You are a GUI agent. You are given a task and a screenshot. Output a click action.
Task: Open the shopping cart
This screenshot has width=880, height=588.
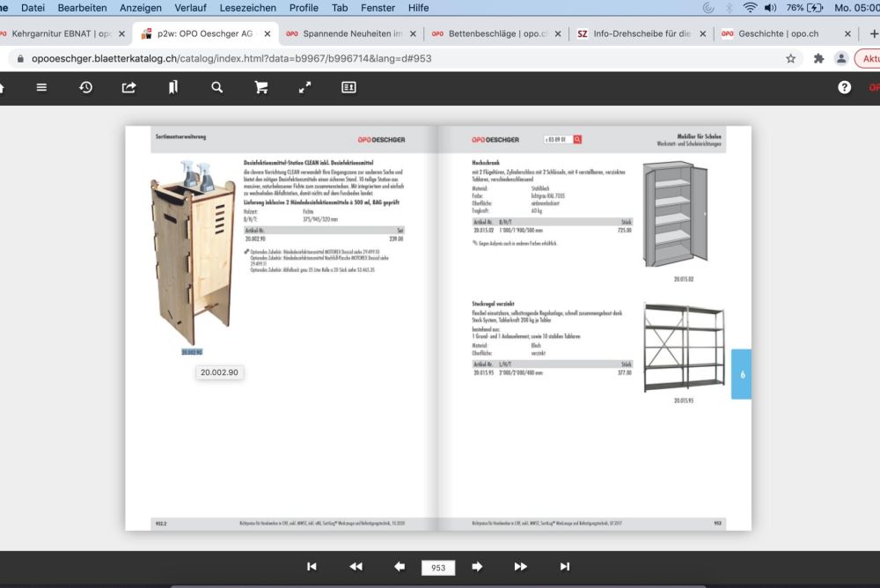pos(261,87)
